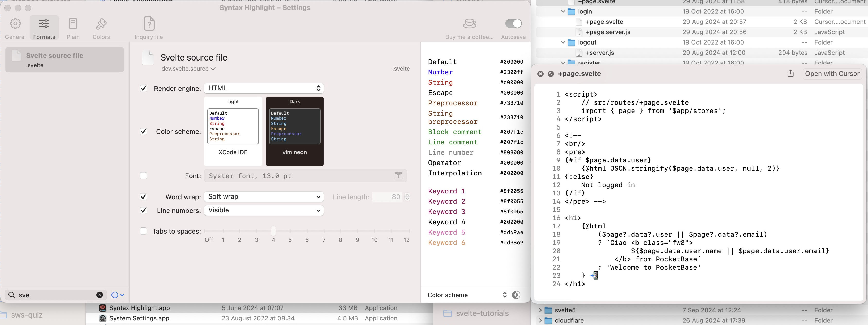Open the Render engine HTML dropdown
This screenshot has width=868, height=325.
click(x=264, y=88)
